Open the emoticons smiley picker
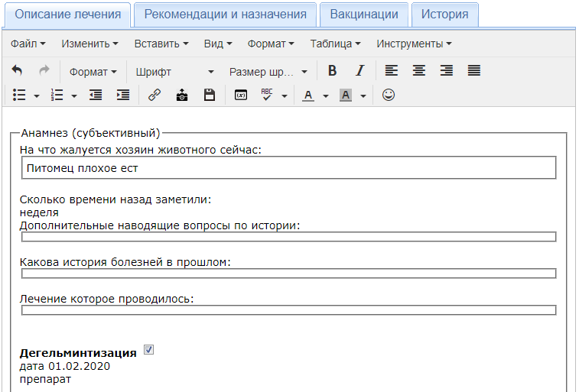This screenshot has width=579, height=392. 389,96
